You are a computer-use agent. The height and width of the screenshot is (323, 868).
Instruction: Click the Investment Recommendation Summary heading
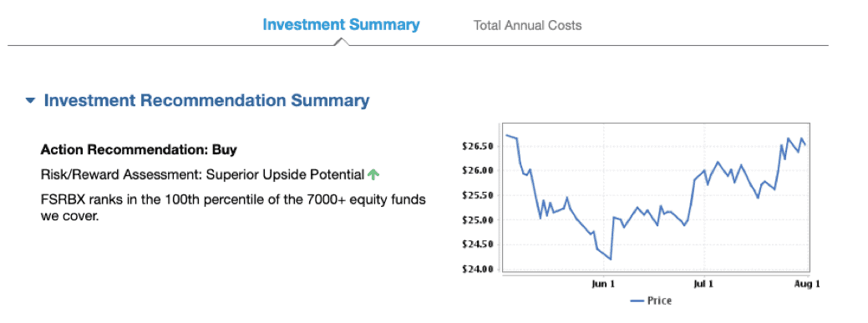coord(206,101)
